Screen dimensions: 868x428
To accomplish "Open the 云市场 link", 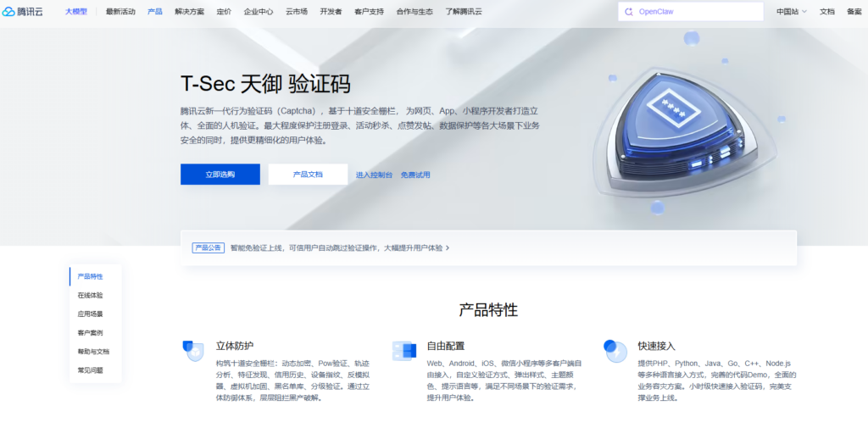I will 297,12.
